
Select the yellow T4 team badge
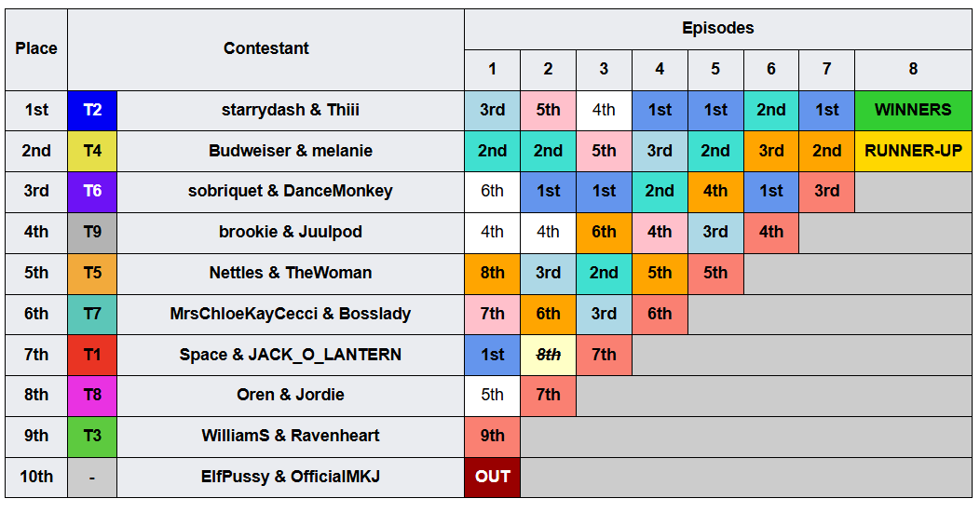92,151
